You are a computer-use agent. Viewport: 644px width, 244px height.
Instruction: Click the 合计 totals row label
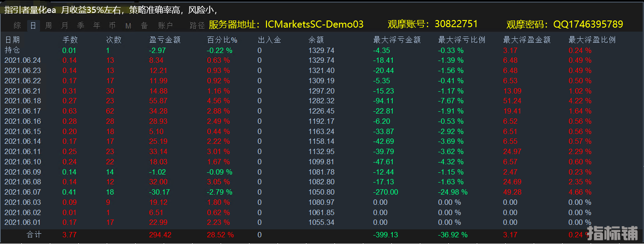(34, 235)
